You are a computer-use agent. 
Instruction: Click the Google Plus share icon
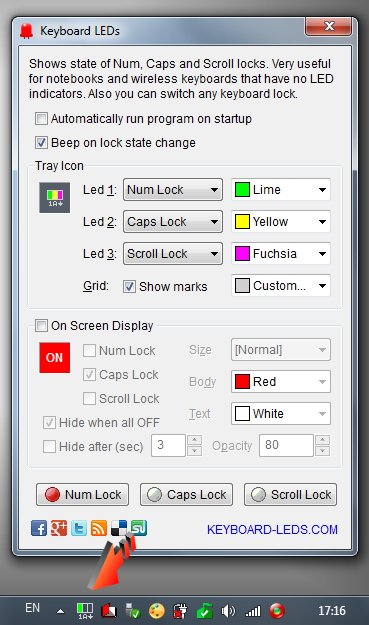tap(59, 529)
